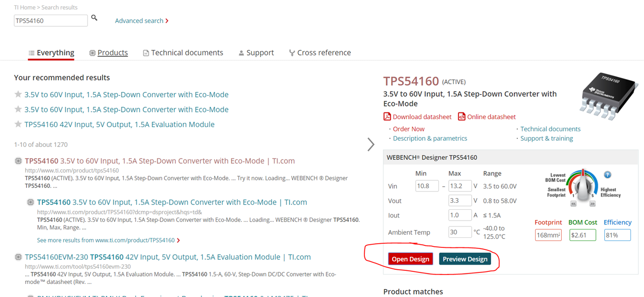Open the Support tab
The image size is (644, 297).
click(x=256, y=53)
